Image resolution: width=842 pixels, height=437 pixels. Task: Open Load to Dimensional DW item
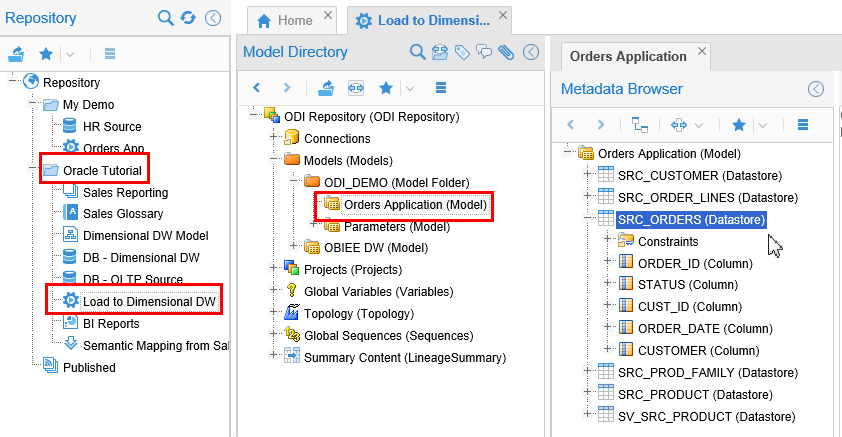click(149, 302)
